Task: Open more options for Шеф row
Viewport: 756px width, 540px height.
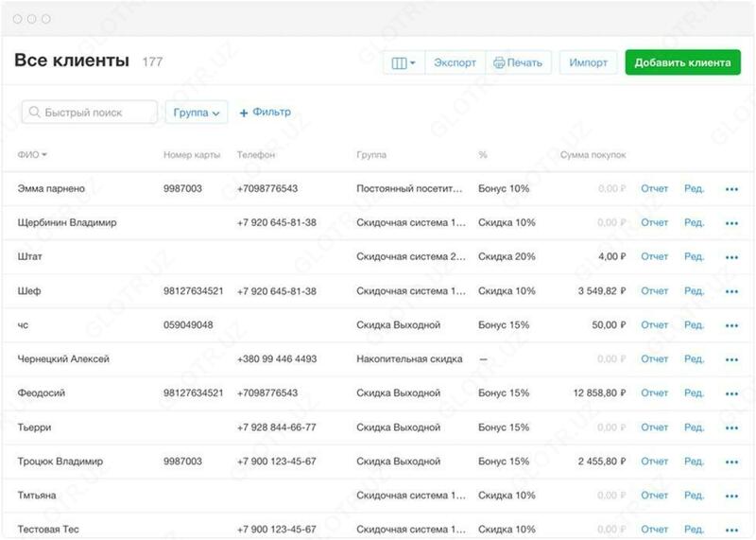Action: (731, 291)
